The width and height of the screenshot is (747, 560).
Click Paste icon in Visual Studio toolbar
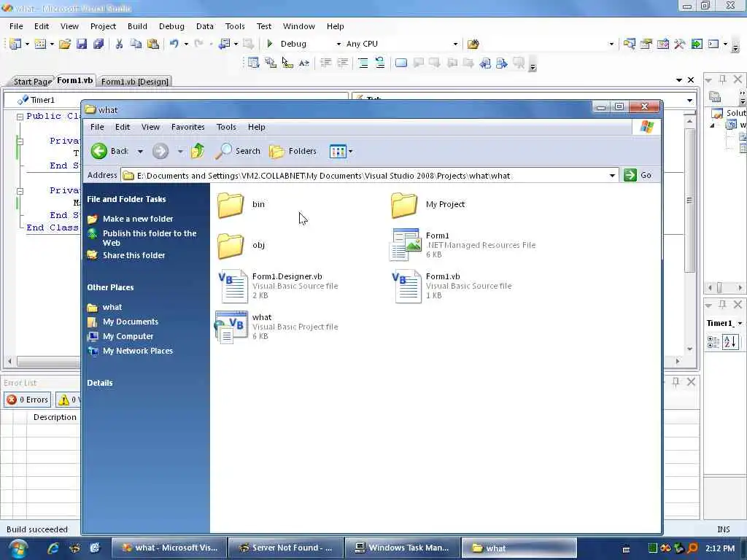153,44
